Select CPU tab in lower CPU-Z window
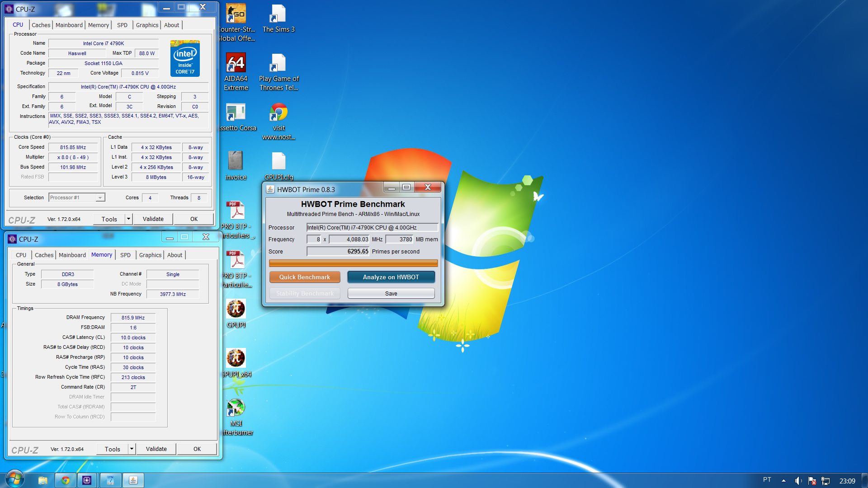The image size is (868, 488). (21, 255)
